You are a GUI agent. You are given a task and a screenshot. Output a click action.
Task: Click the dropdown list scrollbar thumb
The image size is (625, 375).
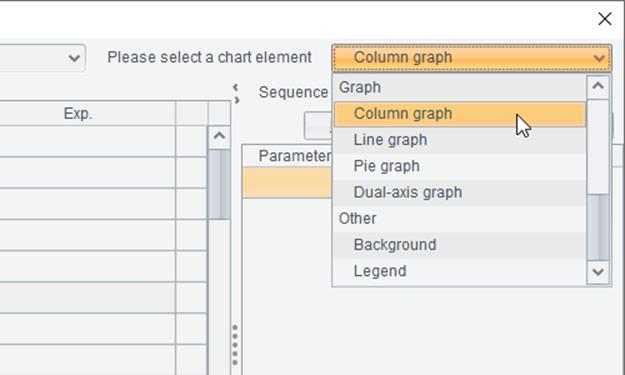tap(598, 227)
